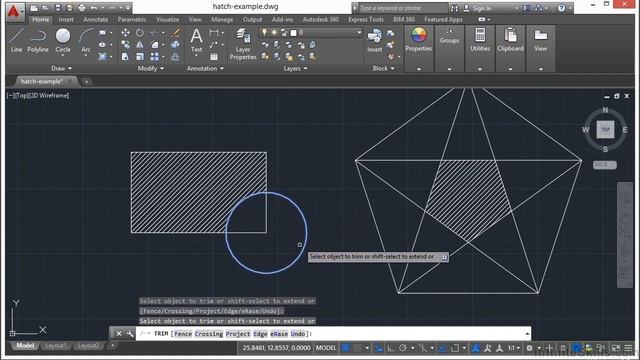640x360 pixels.
Task: Click the layer color swatch in Layers
Action: (x=293, y=32)
